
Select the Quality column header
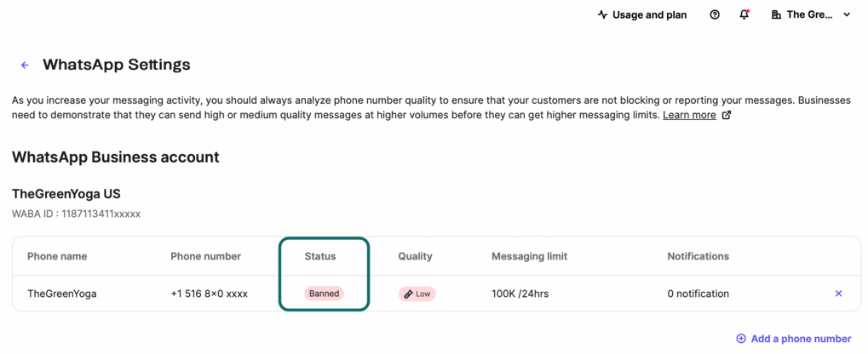pyautogui.click(x=415, y=256)
